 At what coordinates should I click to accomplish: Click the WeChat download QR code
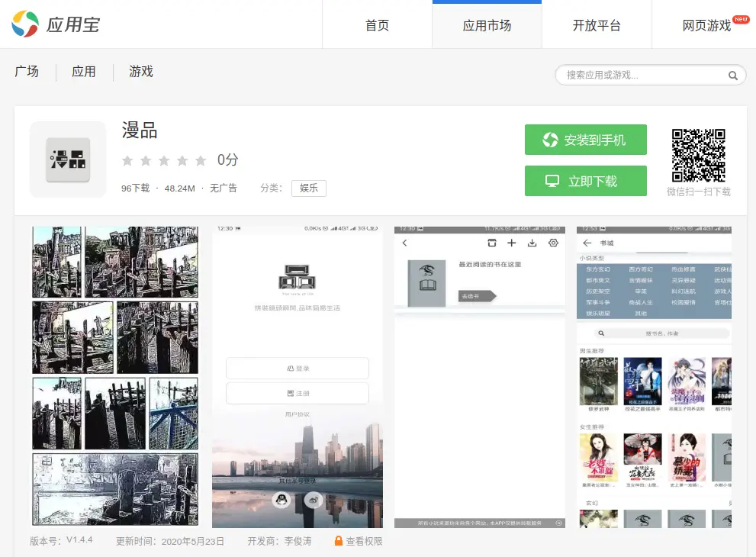coord(699,156)
